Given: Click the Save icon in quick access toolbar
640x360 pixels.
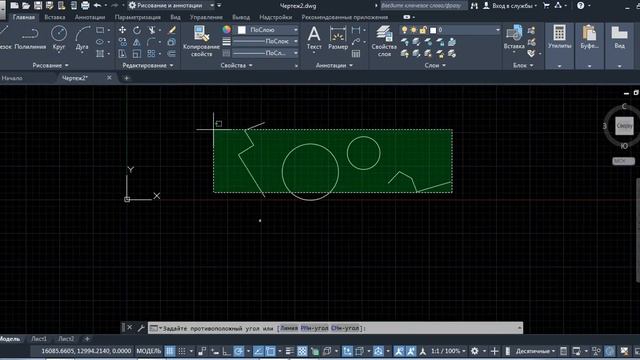Looking at the screenshot, I should pos(38,6).
